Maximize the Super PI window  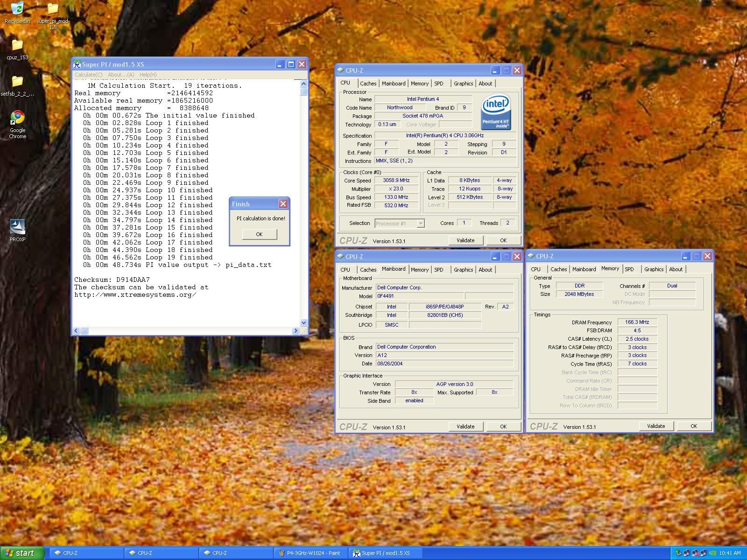point(291,64)
